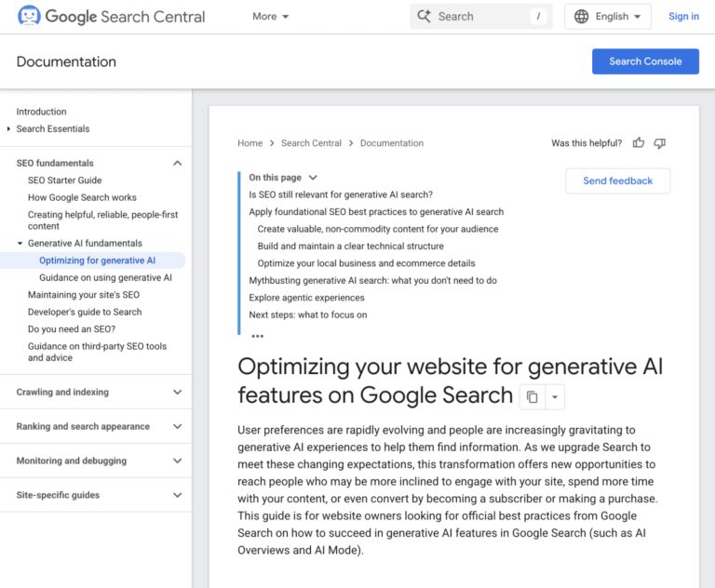Expand Search Essentials tree arrow
Screen dimensions: 715x588
(8, 129)
